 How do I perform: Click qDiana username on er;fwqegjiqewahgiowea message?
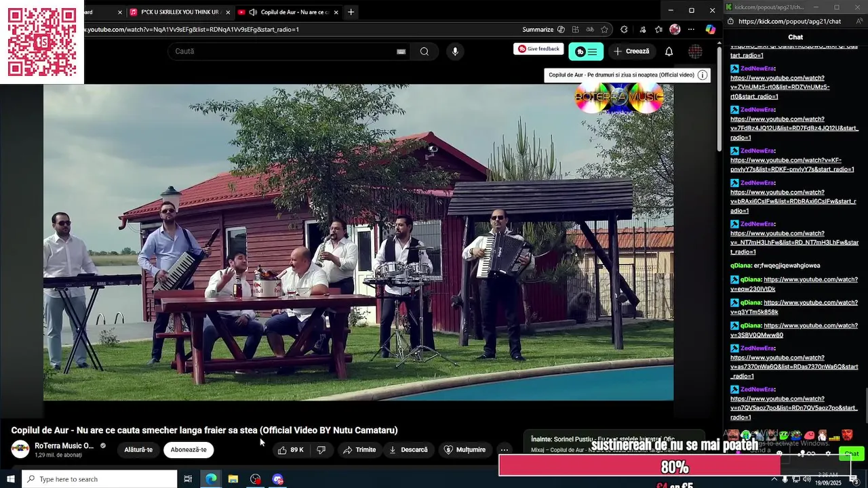[741, 266]
